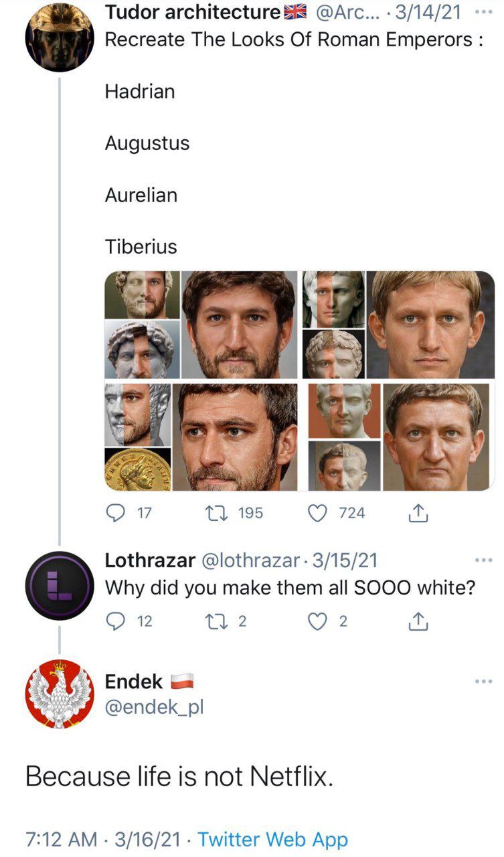The height and width of the screenshot is (857, 504).
Task: Open the Twitter Web App link
Action: click(273, 839)
